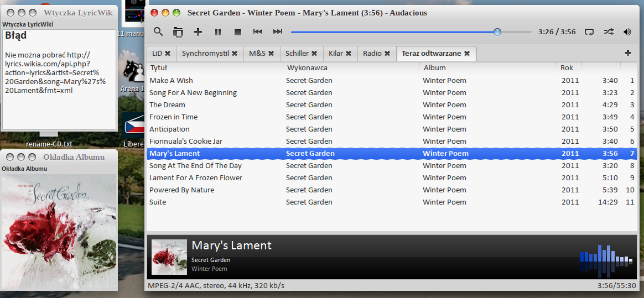Image resolution: width=644 pixels, height=298 pixels.
Task: Skip to next track
Action: point(278,32)
